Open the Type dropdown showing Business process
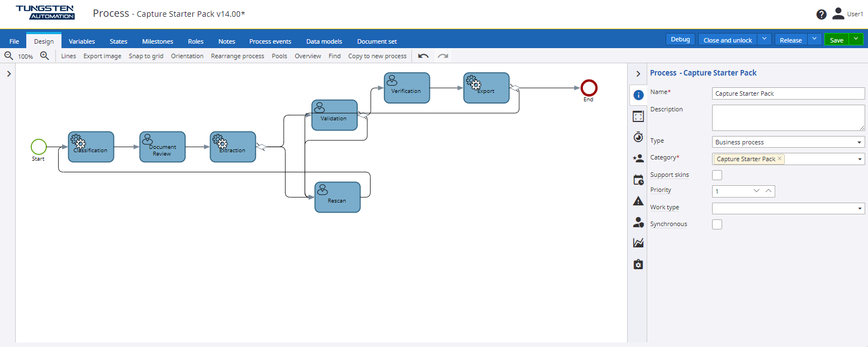The image size is (868, 347). [x=788, y=142]
